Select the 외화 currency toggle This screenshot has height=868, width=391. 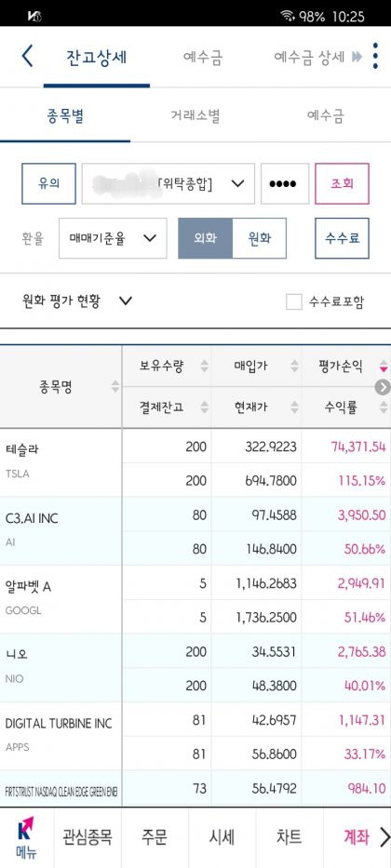coord(205,238)
